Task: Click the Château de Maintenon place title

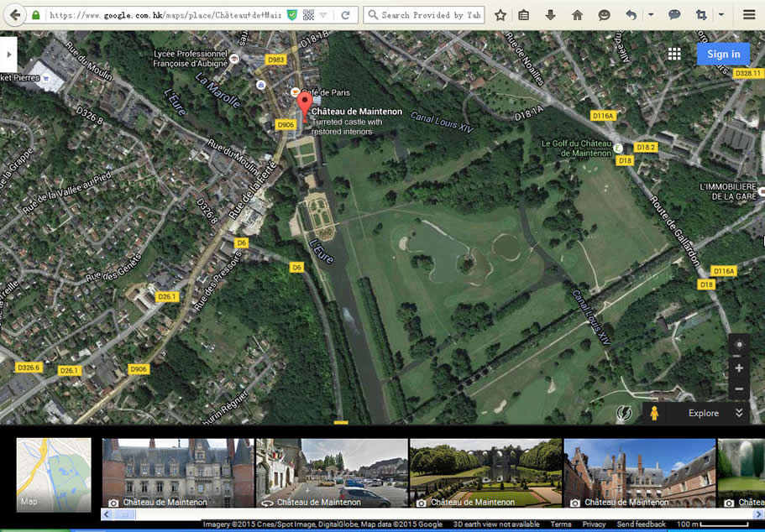Action: (x=357, y=112)
